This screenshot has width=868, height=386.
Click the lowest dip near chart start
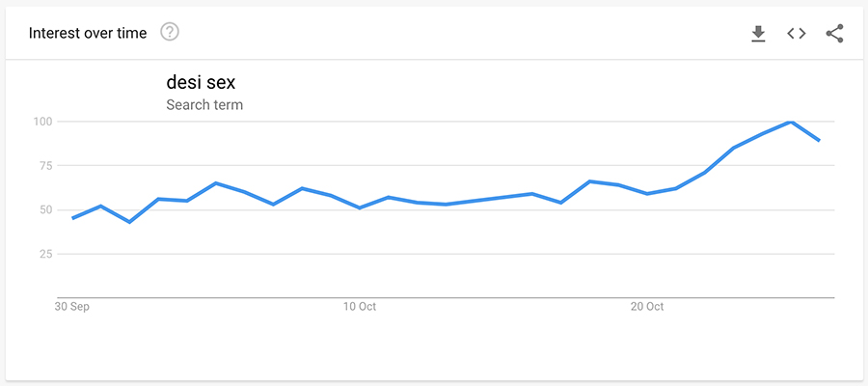tap(129, 222)
